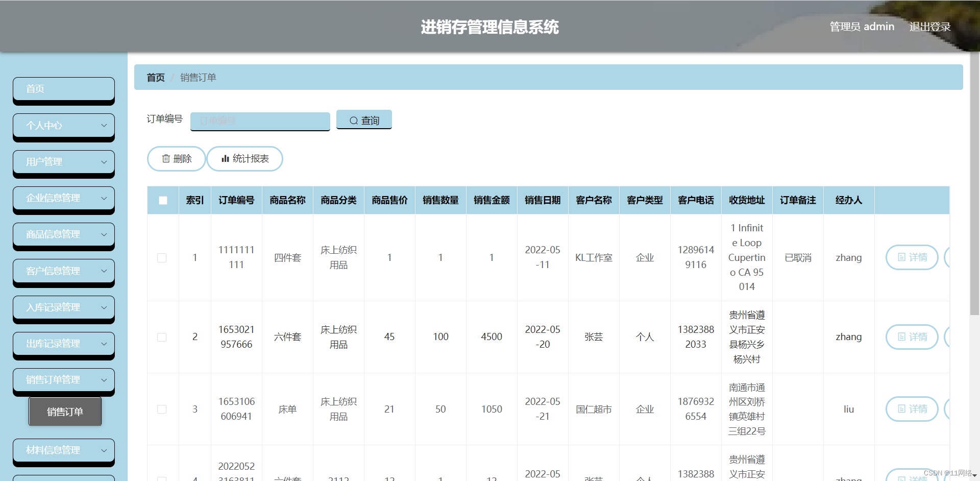Check the row checkbox for order 1653106606941
The image size is (980, 481).
tap(162, 409)
